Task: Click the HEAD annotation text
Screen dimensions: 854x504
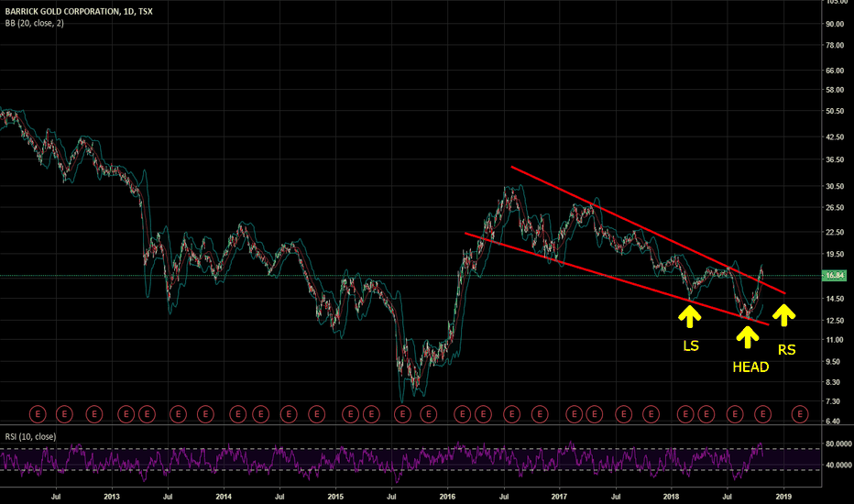Action: tap(750, 367)
